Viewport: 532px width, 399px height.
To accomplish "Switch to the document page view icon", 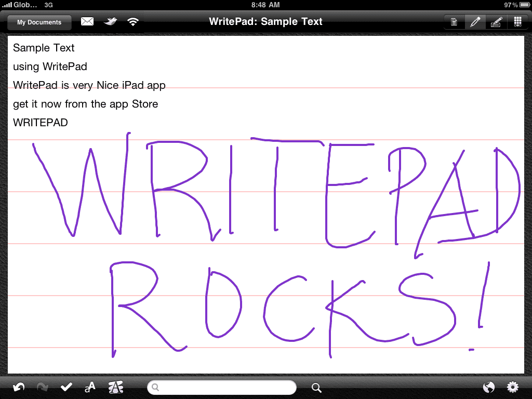I will 454,22.
